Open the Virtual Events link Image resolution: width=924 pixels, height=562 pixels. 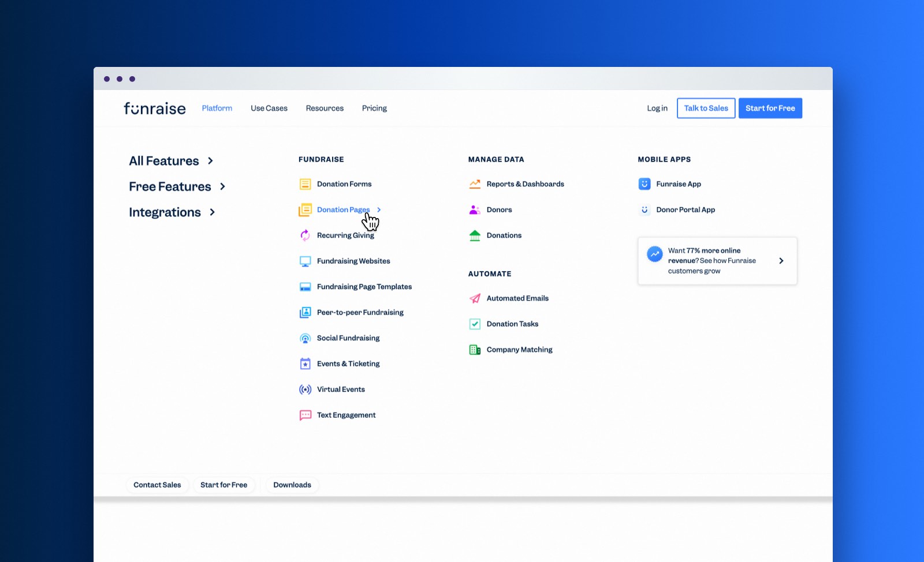(x=341, y=389)
